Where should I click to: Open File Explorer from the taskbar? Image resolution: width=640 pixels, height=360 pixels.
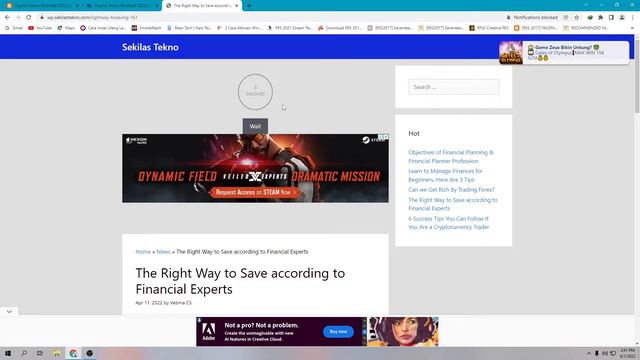tap(56, 353)
